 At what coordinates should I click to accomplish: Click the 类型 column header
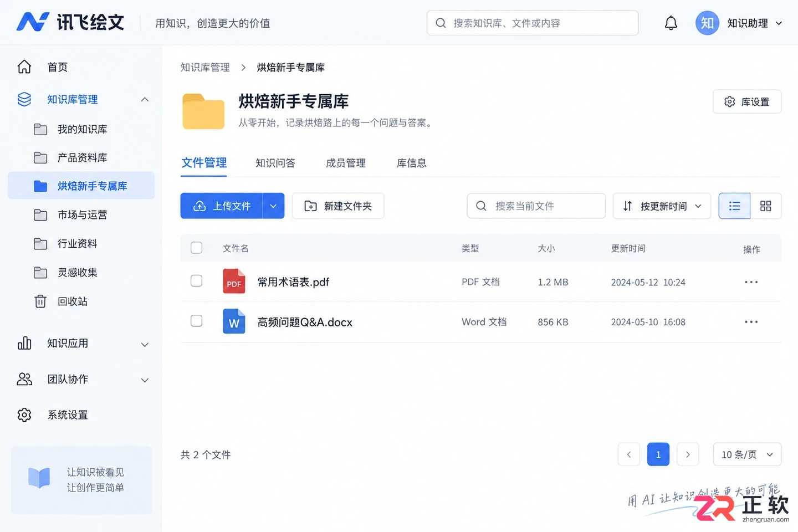point(470,248)
